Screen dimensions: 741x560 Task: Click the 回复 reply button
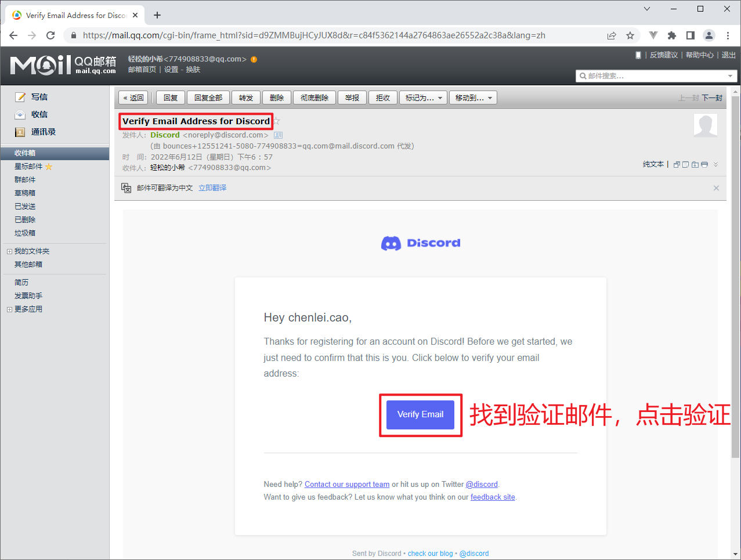[171, 98]
